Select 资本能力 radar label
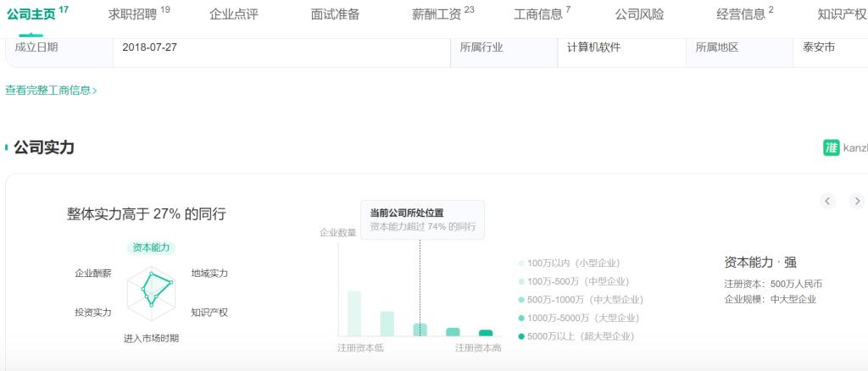Image resolution: width=868 pixels, height=371 pixels. click(151, 247)
